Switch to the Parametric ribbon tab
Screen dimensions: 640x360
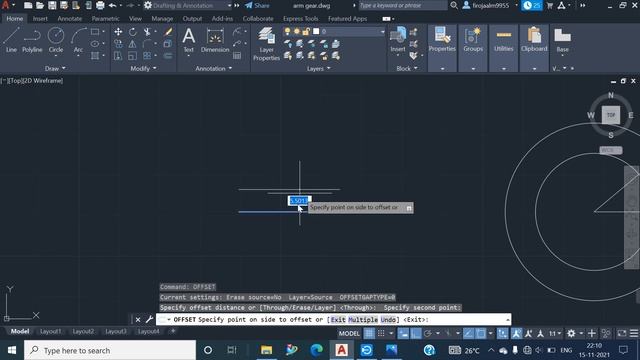(x=105, y=19)
